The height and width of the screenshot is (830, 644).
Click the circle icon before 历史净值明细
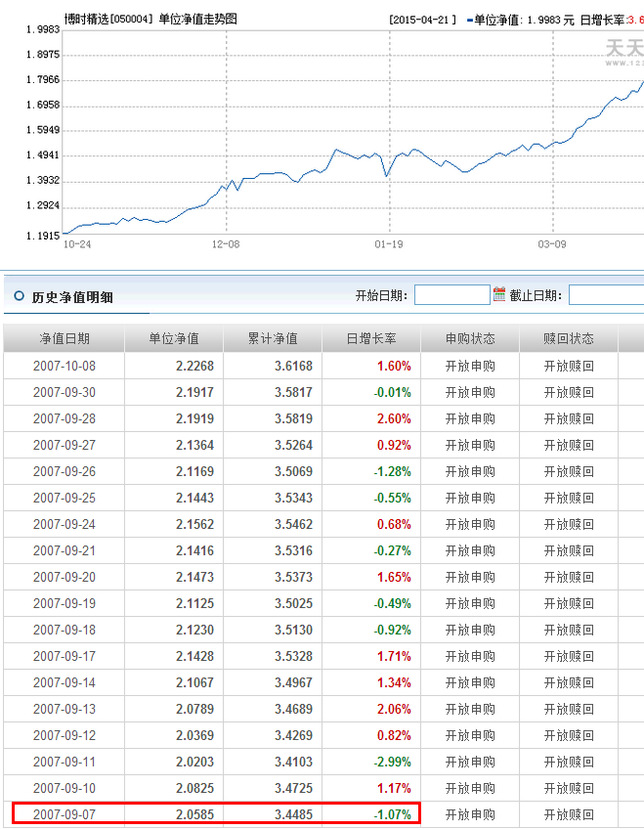(19, 295)
